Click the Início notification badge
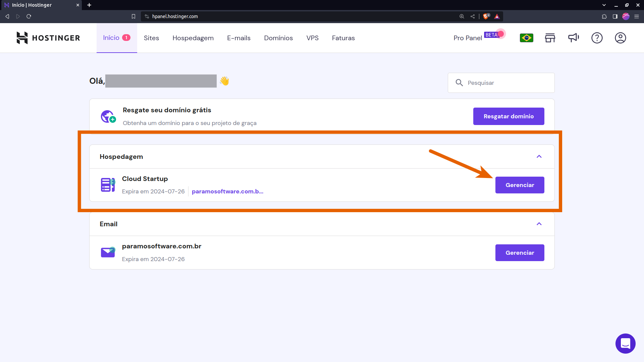The height and width of the screenshot is (362, 644). [126, 38]
